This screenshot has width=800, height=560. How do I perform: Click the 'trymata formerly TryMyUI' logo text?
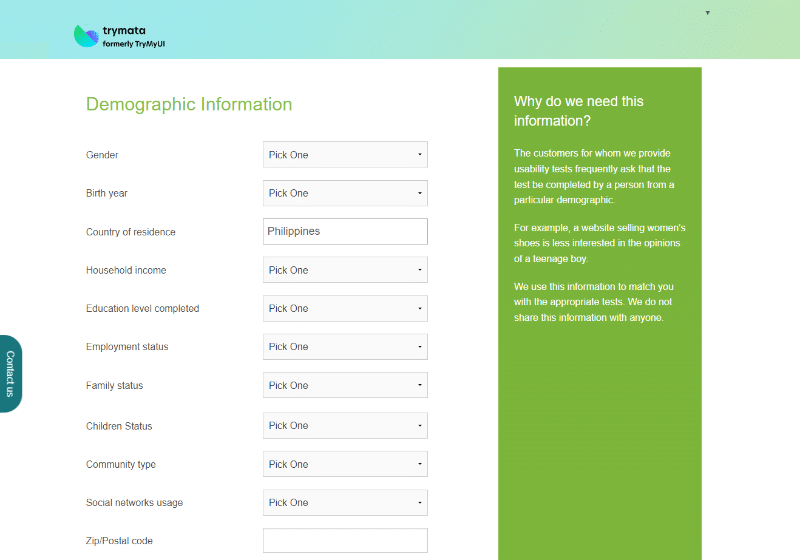point(134,37)
